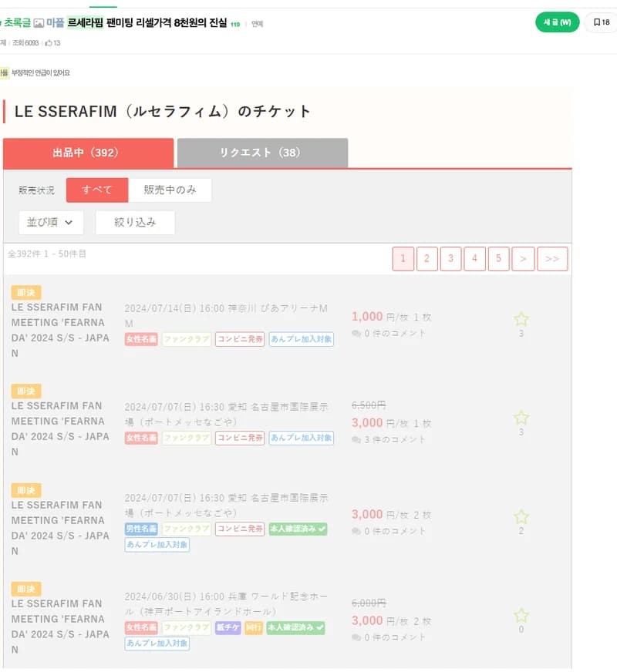This screenshot has height=672, width=617.
Task: Go to page 1 of results
Action: pyautogui.click(x=403, y=258)
